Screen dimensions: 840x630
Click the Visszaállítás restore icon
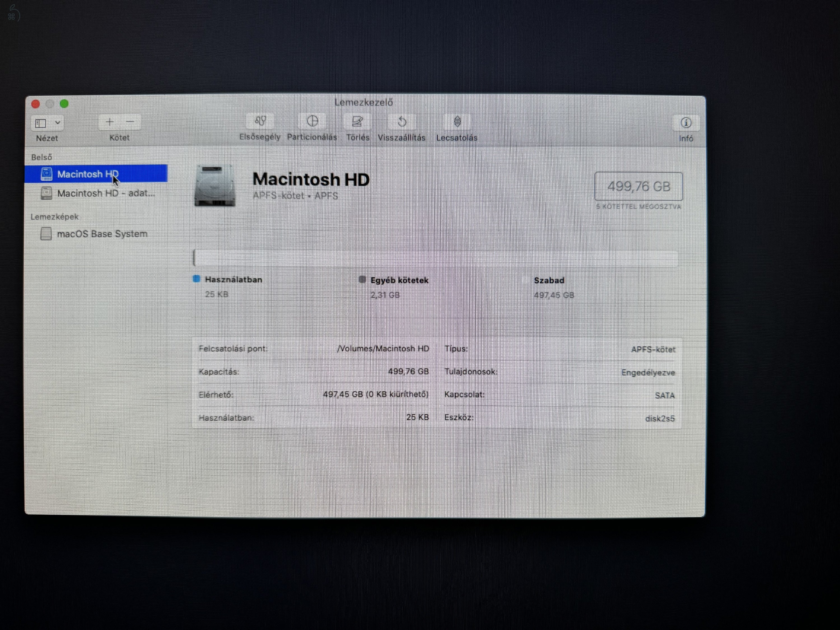[x=402, y=122]
